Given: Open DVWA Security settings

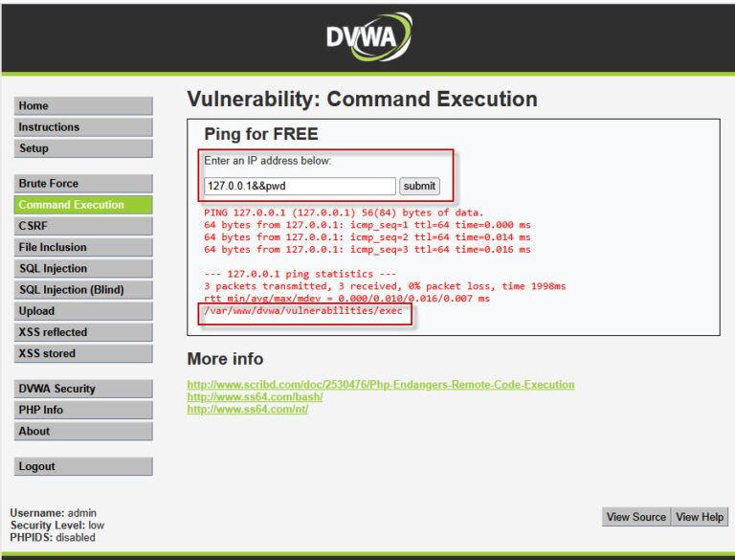Looking at the screenshot, I should click(x=83, y=389).
